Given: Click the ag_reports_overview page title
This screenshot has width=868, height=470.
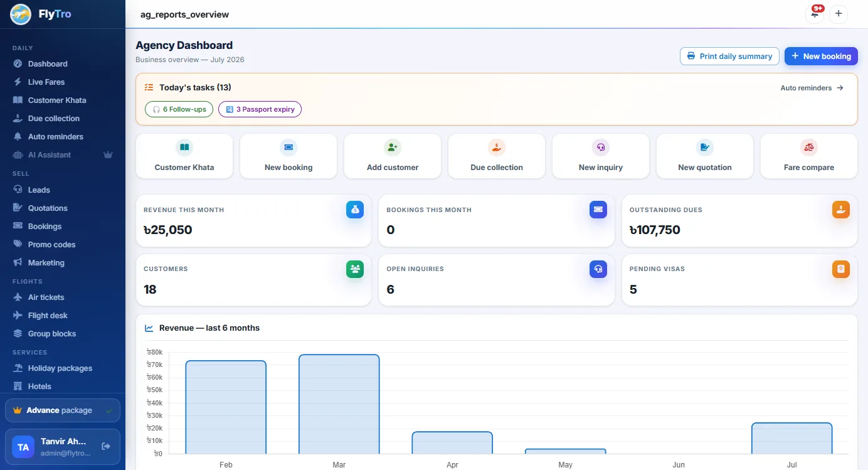Looking at the screenshot, I should (184, 14).
